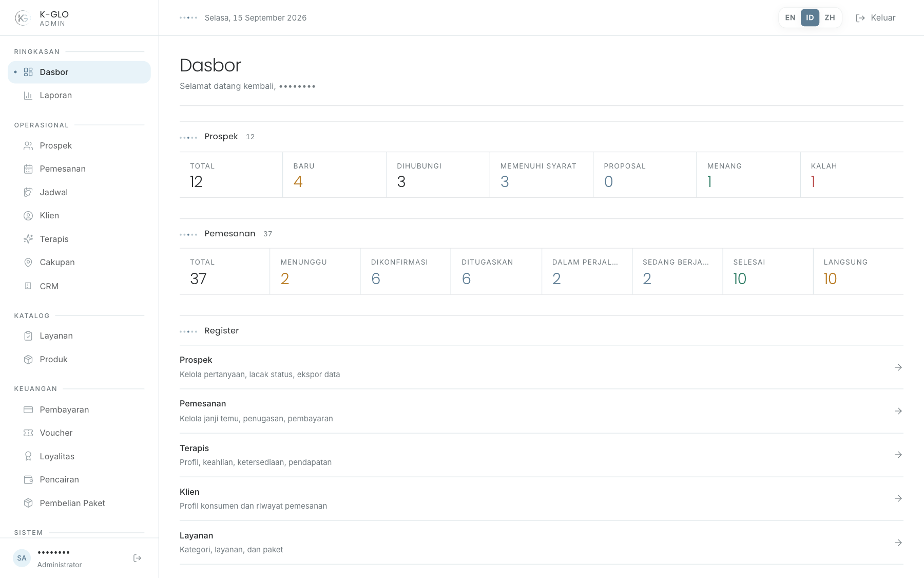The image size is (924, 578).
Task: Open the Pemesanan register entry with janji temu
Action: point(542,411)
